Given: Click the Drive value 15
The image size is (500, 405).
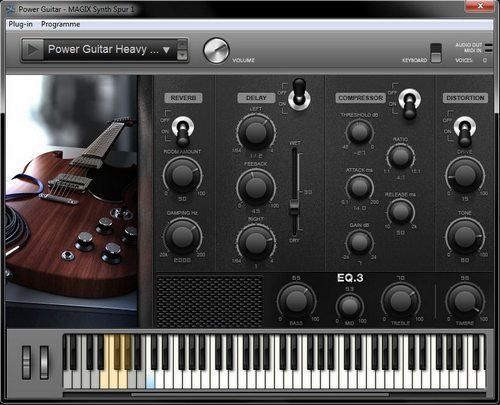Looking at the screenshot, I should [465, 199].
